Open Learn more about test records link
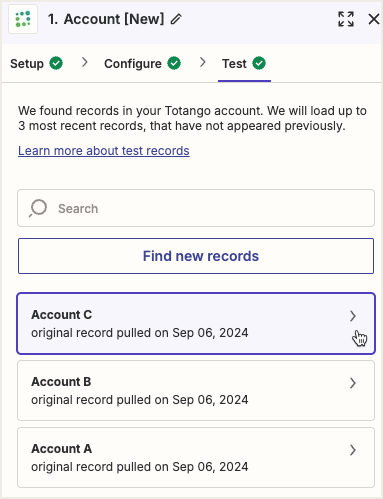383x499 pixels. click(x=104, y=151)
